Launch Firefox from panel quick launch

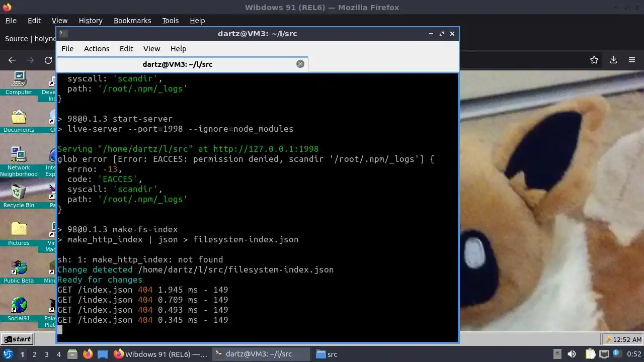click(88, 354)
